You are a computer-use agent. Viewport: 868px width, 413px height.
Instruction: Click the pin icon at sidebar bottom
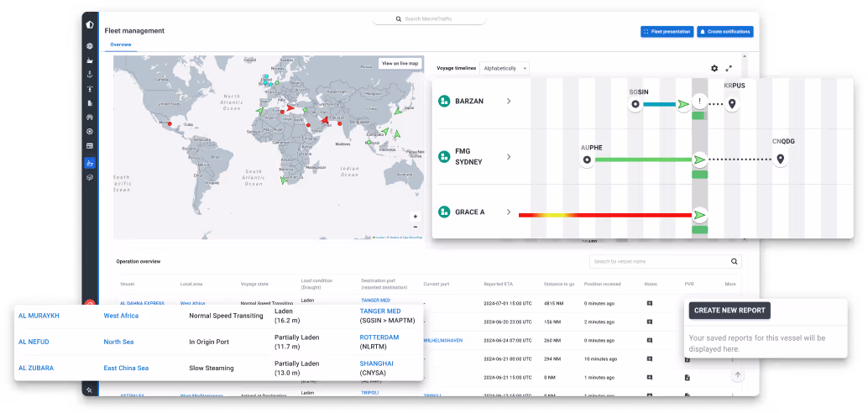point(90,390)
